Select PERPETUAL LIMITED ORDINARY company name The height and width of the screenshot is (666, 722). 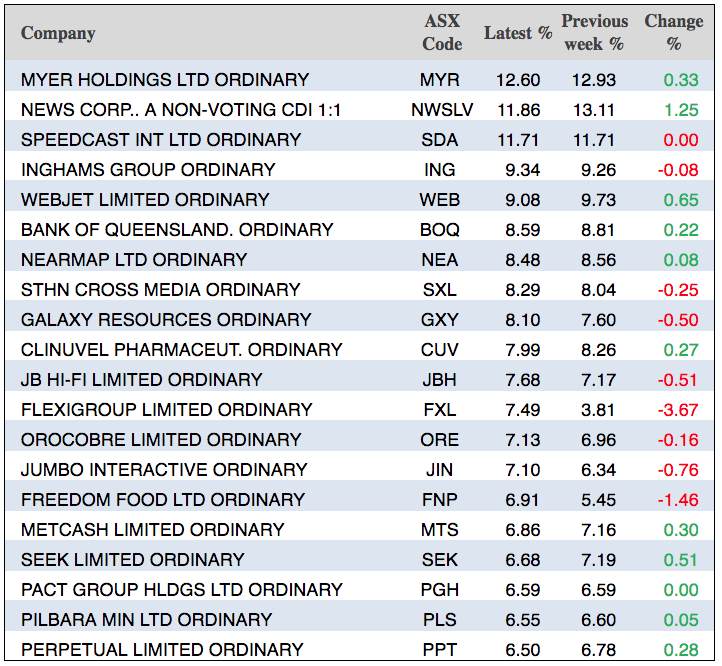[162, 650]
